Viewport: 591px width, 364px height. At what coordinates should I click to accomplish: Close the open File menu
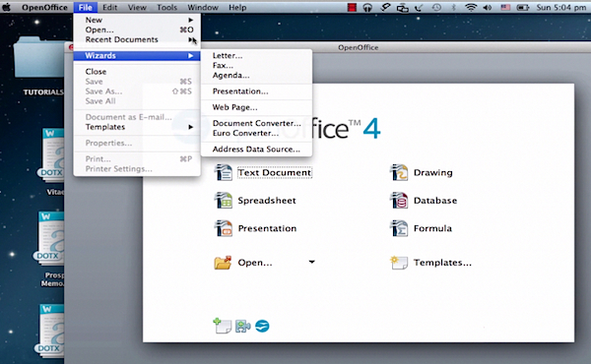pos(86,7)
